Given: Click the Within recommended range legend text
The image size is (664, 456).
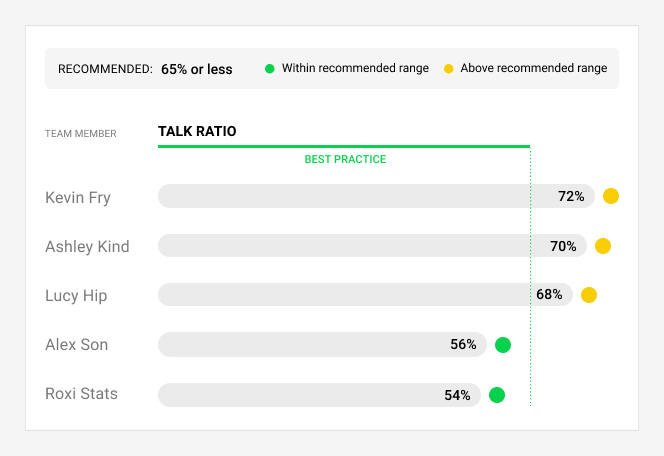Looking at the screenshot, I should click(355, 68).
